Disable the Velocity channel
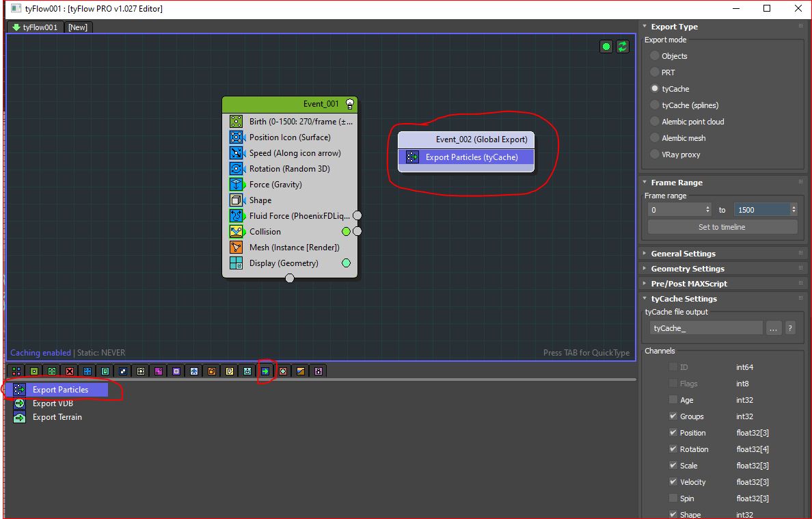The height and width of the screenshot is (519, 812). (x=673, y=481)
